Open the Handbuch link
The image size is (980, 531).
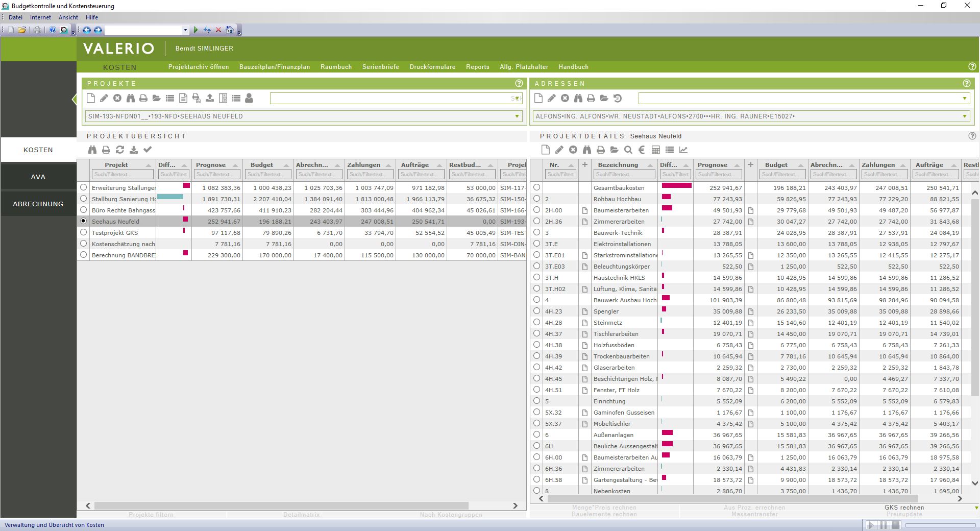573,67
